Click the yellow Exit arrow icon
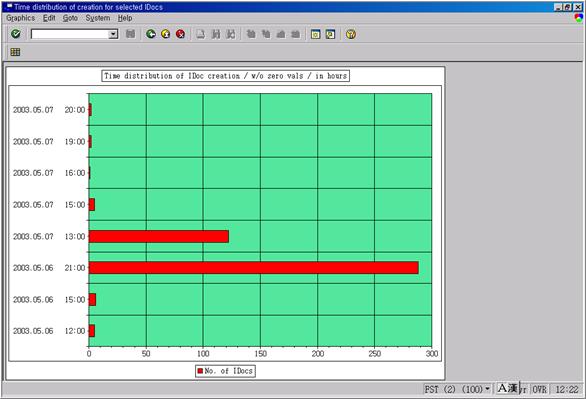 (x=166, y=34)
